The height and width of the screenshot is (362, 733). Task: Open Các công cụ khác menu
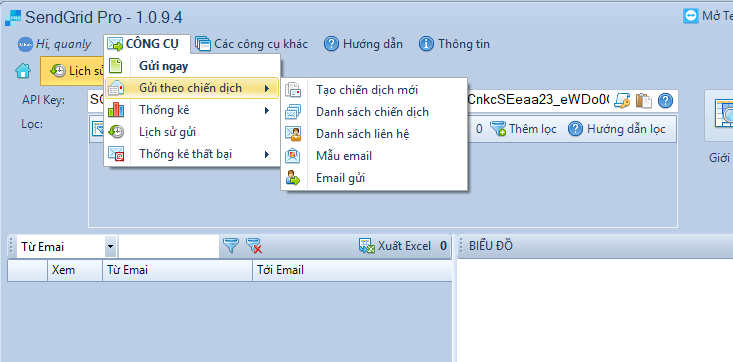click(252, 44)
